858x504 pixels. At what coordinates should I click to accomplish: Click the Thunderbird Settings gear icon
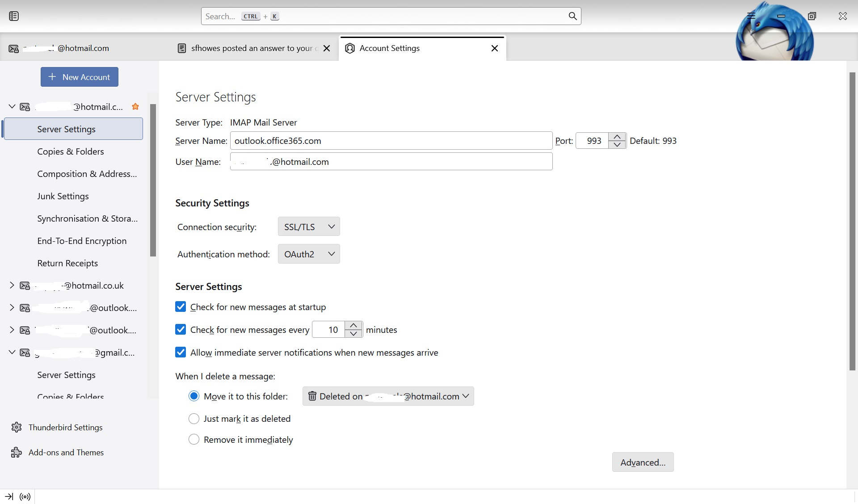17,427
